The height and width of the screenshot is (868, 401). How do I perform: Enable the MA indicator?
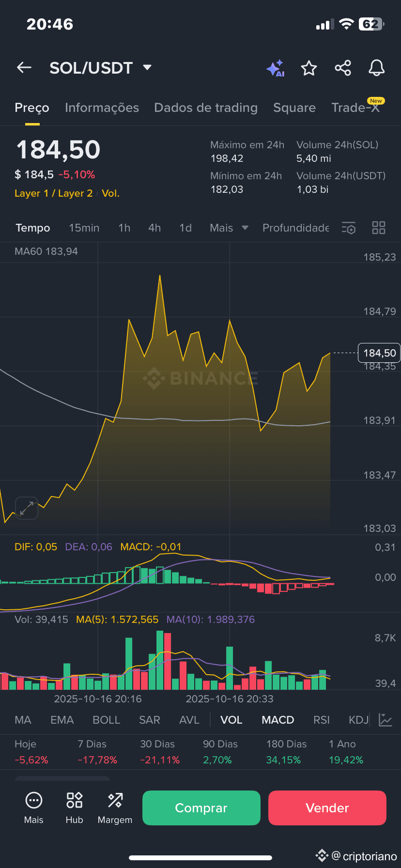pyautogui.click(x=23, y=720)
